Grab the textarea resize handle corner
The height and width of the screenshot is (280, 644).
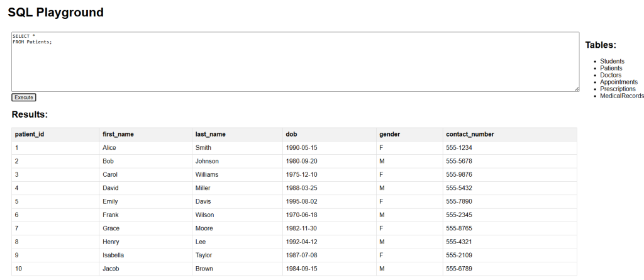coord(577,89)
